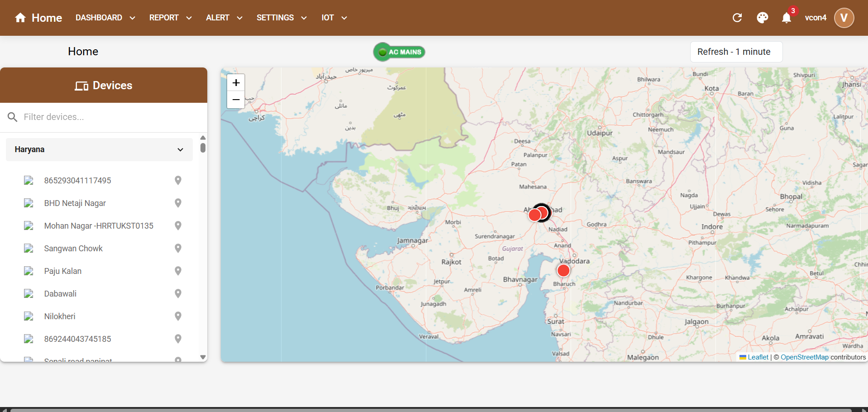Click the Home text in navbar

point(47,18)
